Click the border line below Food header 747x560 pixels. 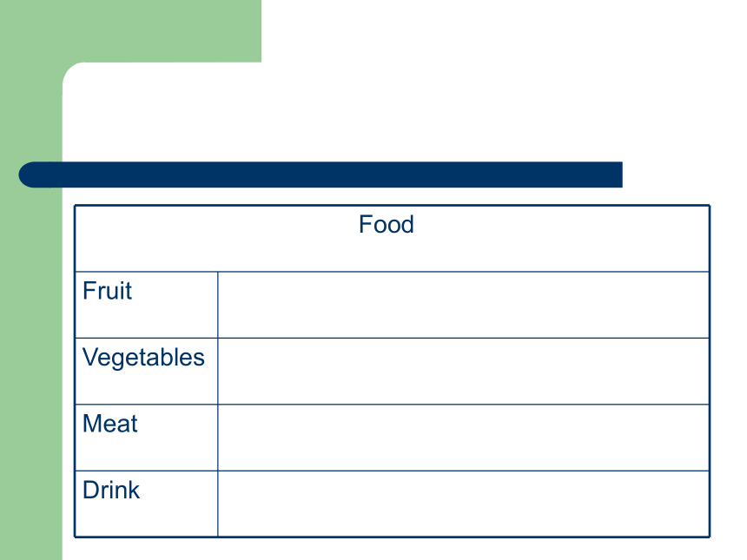pyautogui.click(x=392, y=272)
